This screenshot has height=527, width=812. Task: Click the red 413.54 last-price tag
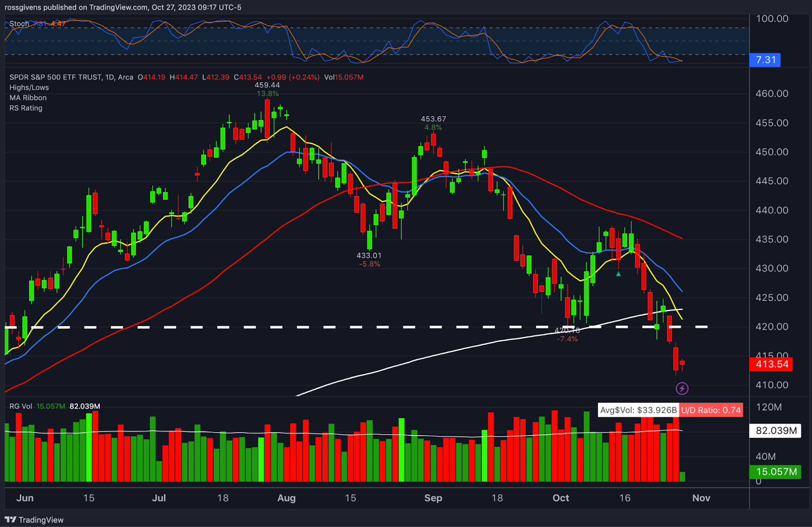coord(771,364)
